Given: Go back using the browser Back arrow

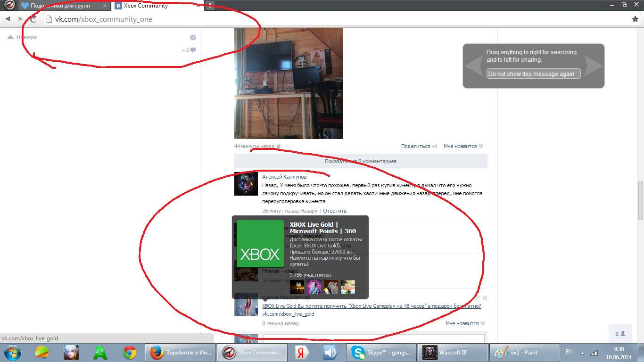Looking at the screenshot, I should (8, 19).
